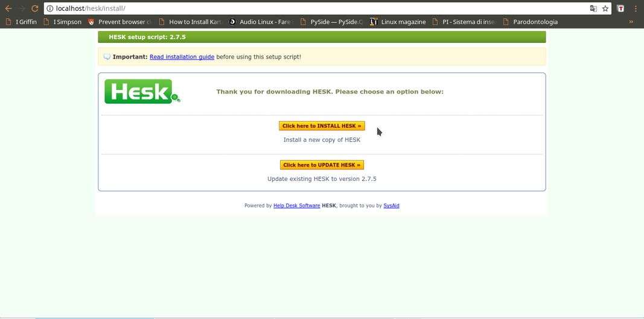Click the Read installation guide link
644x319 pixels.
point(182,57)
